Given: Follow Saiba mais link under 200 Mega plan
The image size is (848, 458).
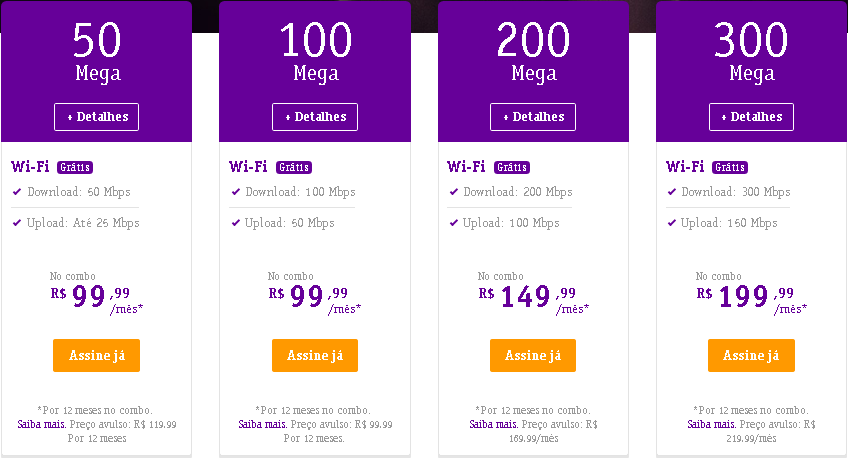Looking at the screenshot, I should click(x=494, y=424).
